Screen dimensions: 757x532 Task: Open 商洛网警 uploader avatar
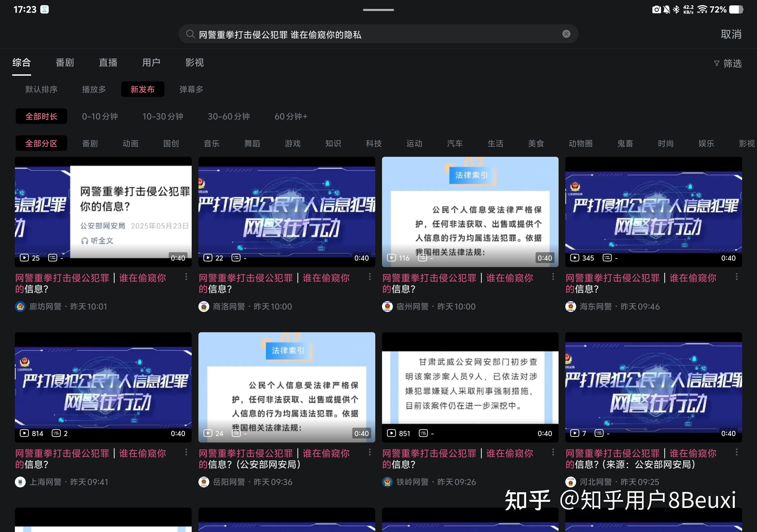(x=204, y=307)
